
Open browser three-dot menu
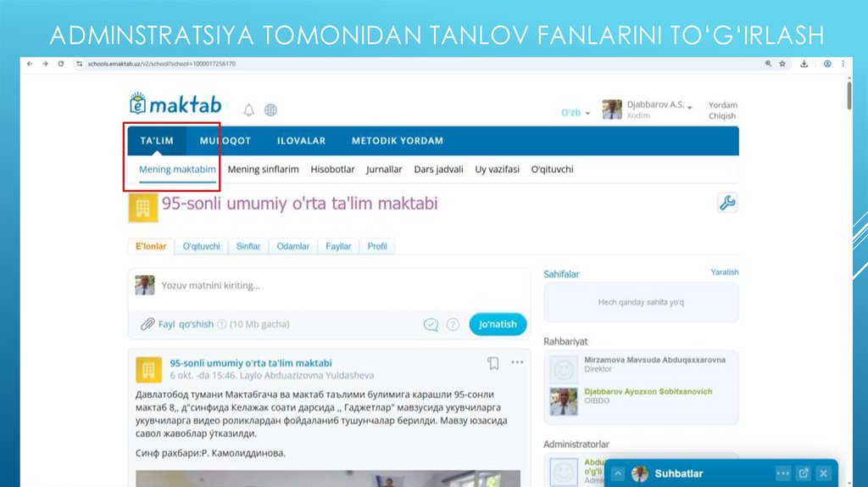click(x=843, y=64)
